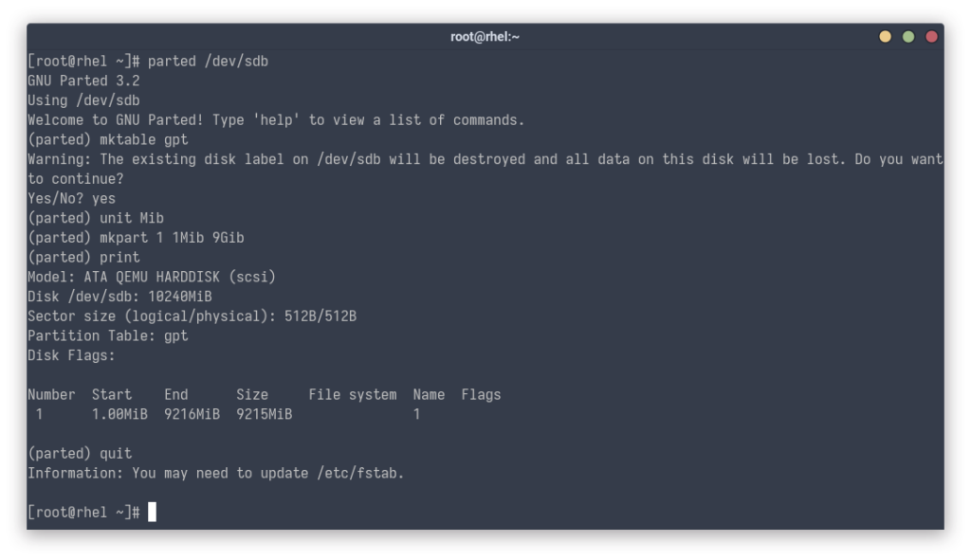Click the yellow minimize window button

(x=886, y=37)
